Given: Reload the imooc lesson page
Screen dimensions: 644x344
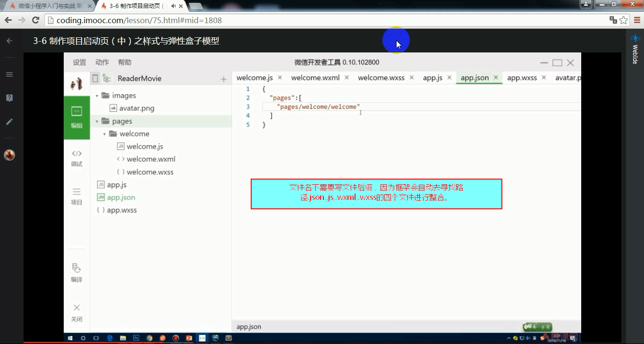Looking at the screenshot, I should (x=35, y=20).
